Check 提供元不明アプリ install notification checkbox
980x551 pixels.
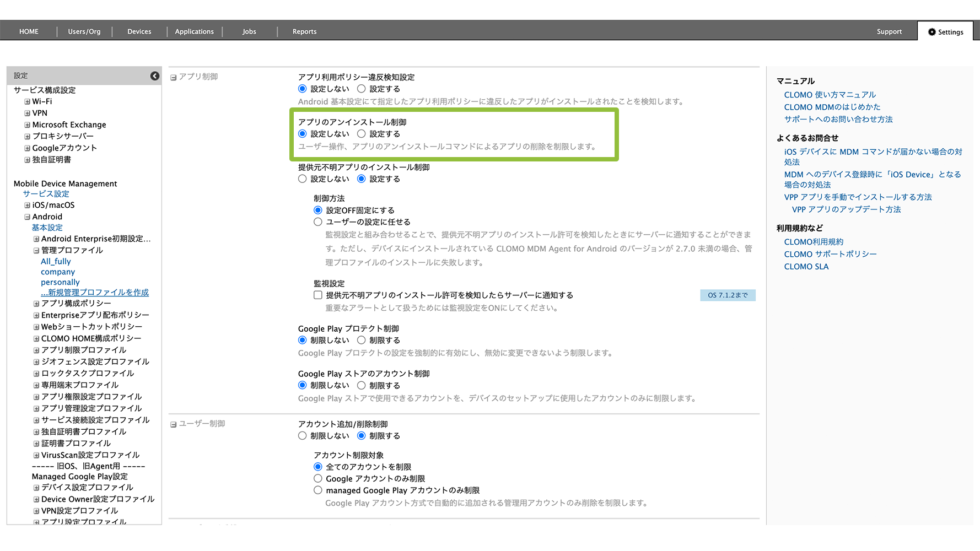[x=318, y=295]
